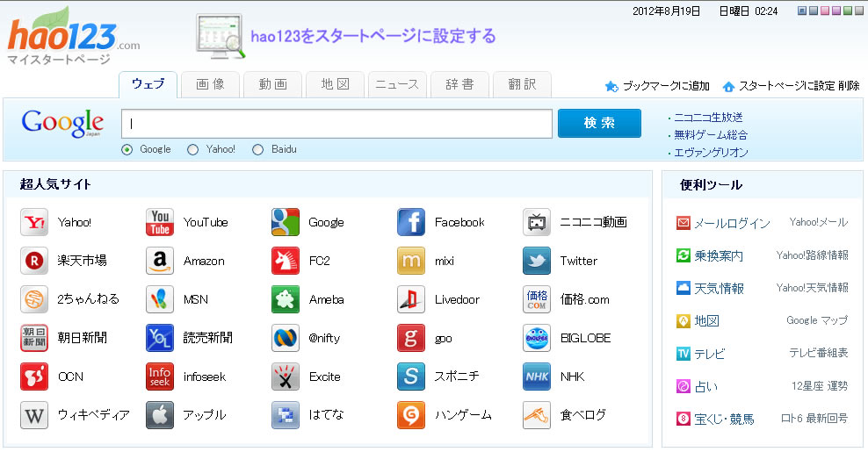
Task: Switch to the 地図 search tab
Action: (x=335, y=84)
